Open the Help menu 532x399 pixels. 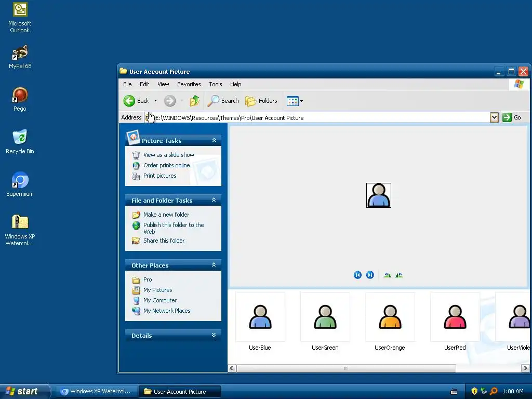click(x=235, y=84)
